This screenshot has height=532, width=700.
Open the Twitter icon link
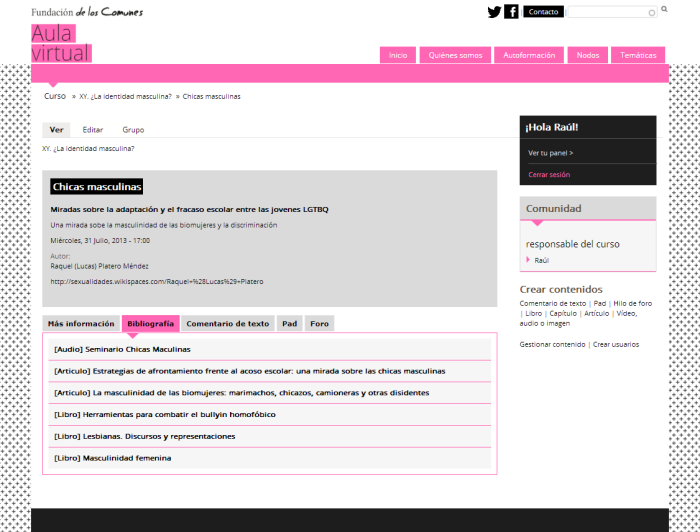494,12
